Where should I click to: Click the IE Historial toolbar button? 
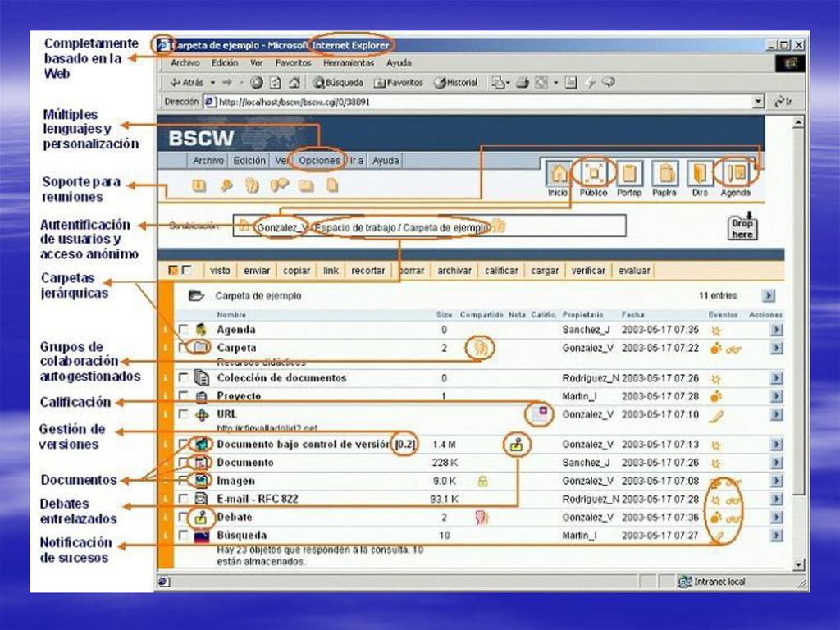[x=456, y=83]
